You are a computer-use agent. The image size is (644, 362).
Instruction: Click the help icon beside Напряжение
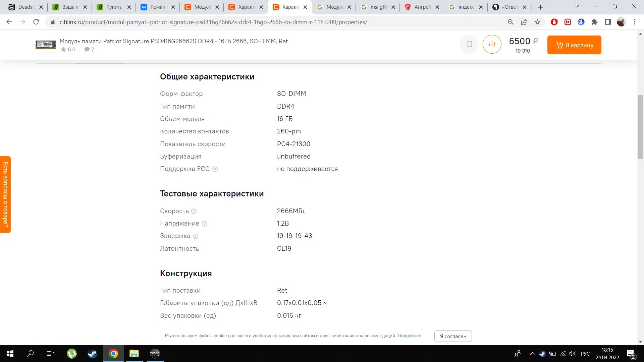(x=205, y=224)
